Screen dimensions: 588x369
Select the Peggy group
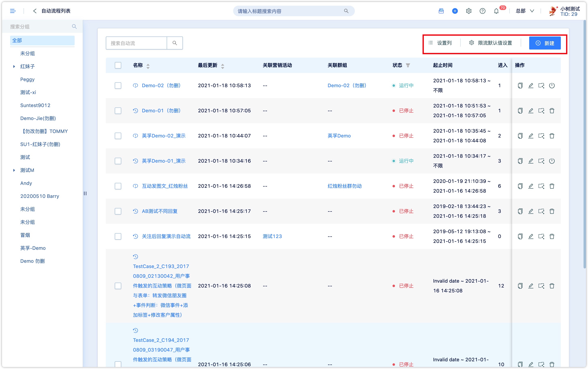tap(27, 79)
